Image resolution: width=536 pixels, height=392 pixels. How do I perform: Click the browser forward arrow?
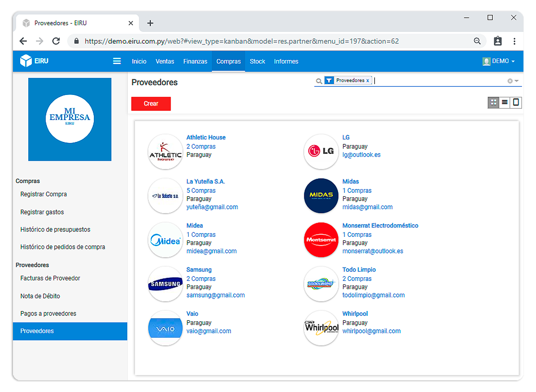(x=40, y=41)
